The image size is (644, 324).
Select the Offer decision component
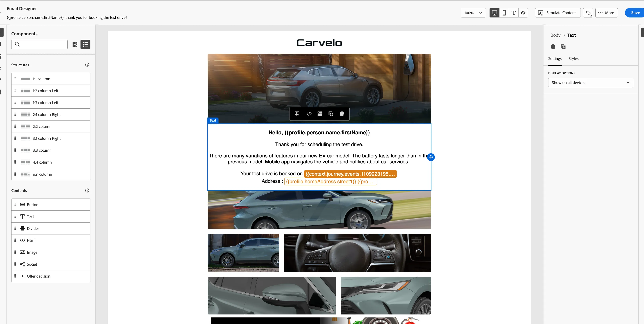tap(51, 276)
